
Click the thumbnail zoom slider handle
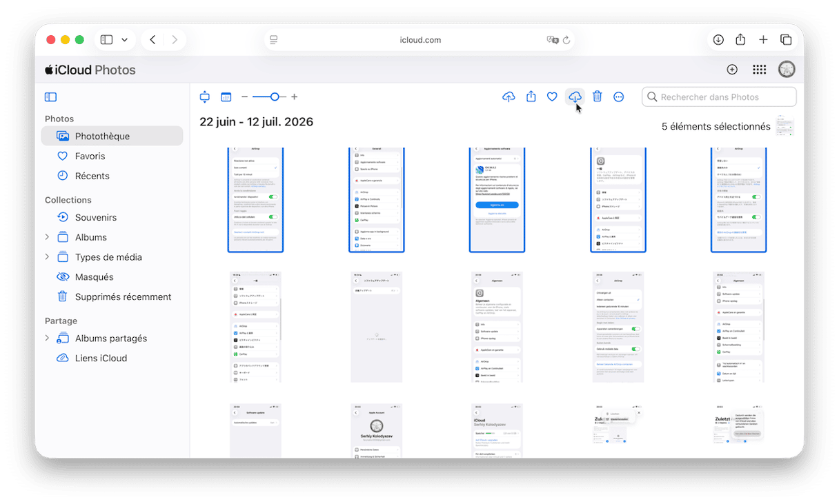(275, 97)
